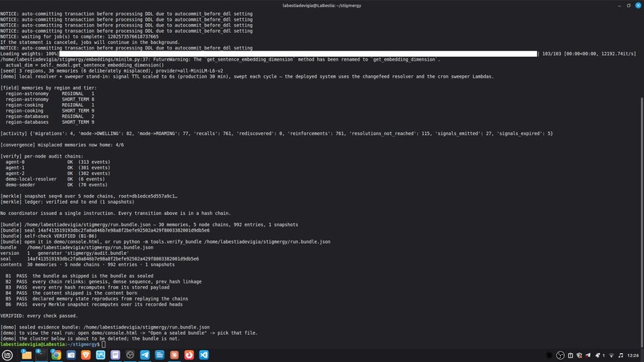
Task: Click the 12:26 clock in the panel
Action: (633, 356)
